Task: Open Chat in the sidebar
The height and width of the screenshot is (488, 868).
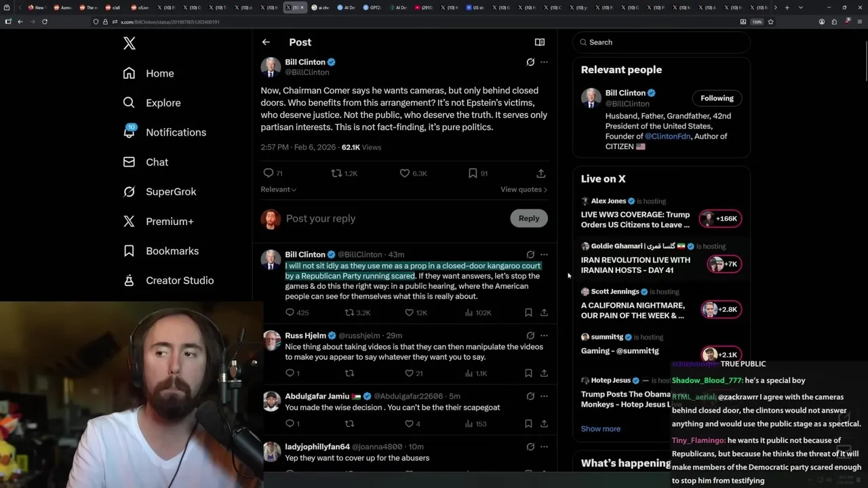Action: (x=145, y=162)
